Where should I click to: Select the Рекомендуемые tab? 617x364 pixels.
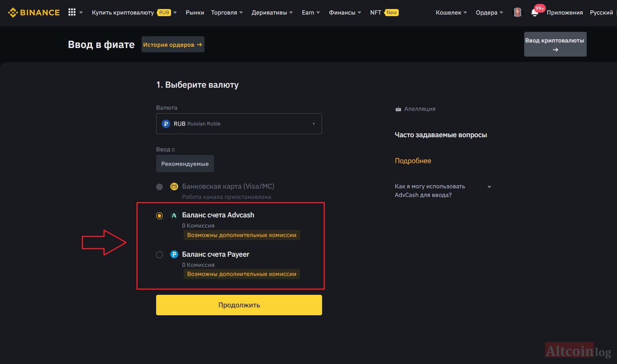(x=185, y=164)
